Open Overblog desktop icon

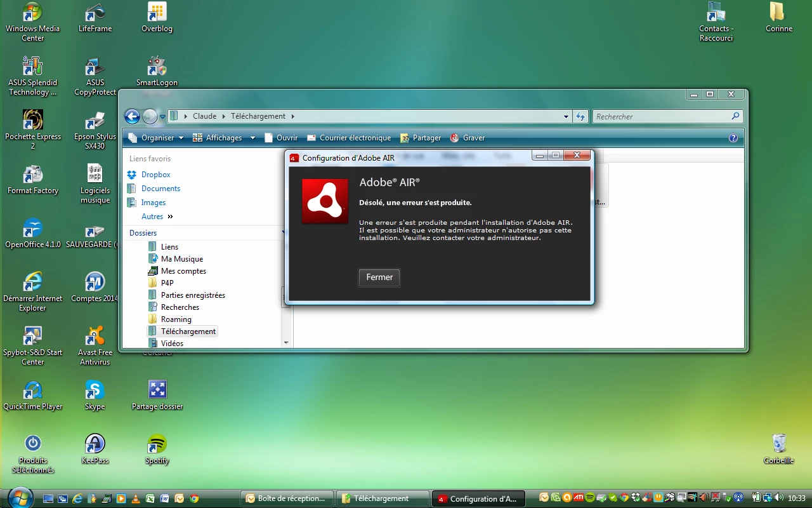(157, 18)
